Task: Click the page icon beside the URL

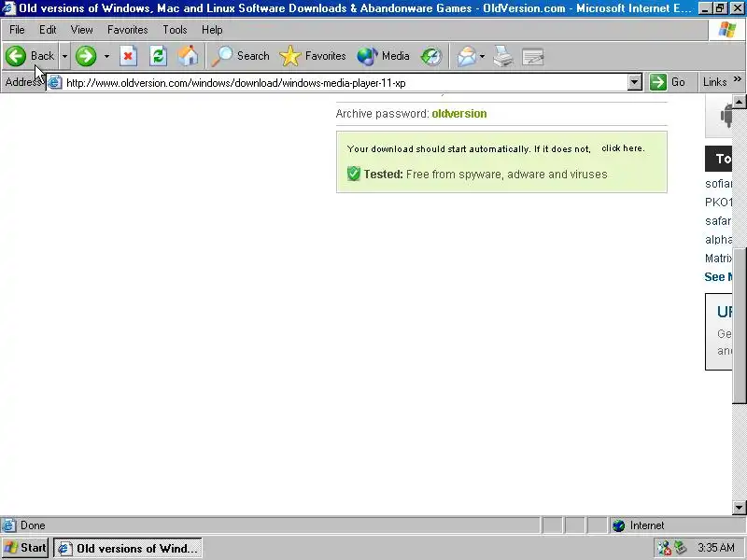Action: (55, 82)
